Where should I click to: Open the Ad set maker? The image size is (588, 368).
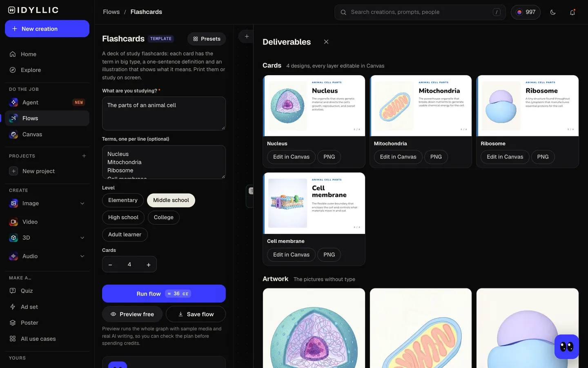[x=47, y=307]
